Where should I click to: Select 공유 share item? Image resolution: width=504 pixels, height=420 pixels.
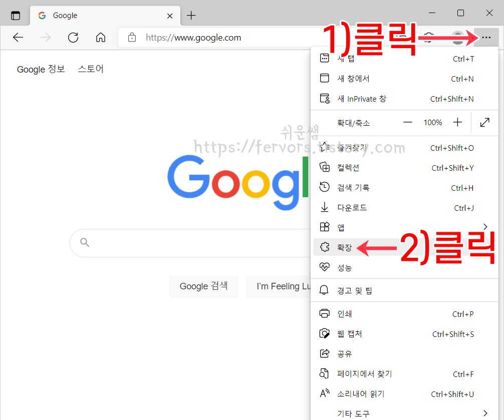coord(404,353)
